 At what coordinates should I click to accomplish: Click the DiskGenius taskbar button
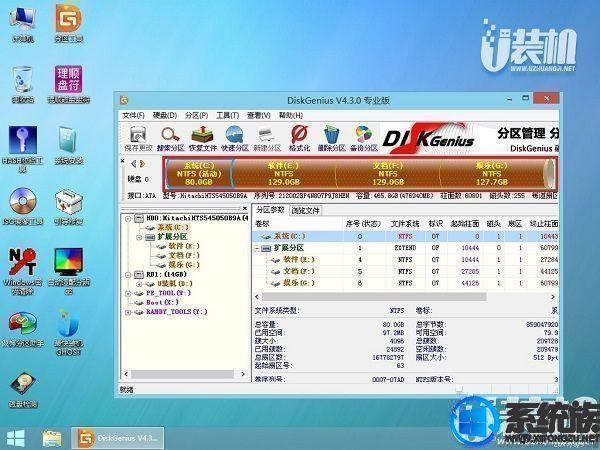[x=119, y=437]
